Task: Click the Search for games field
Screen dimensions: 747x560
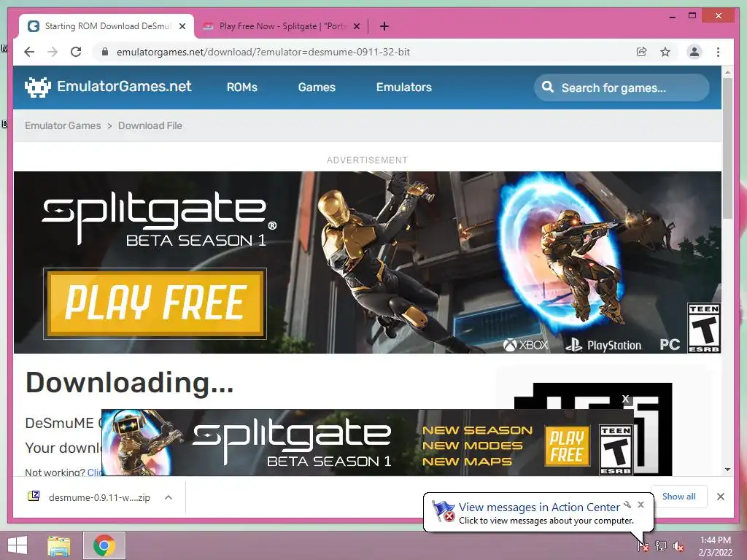Action: tap(622, 87)
